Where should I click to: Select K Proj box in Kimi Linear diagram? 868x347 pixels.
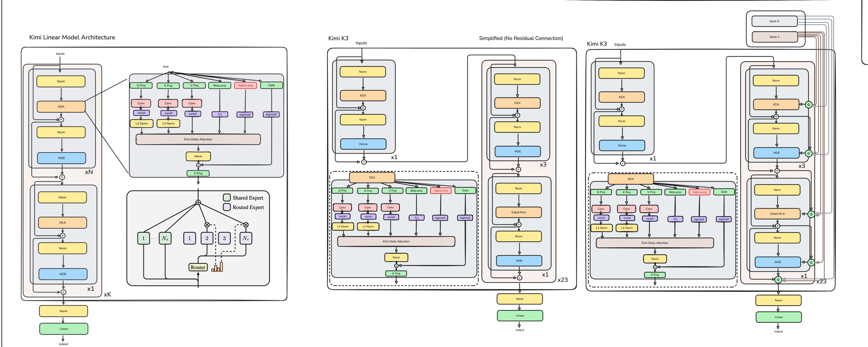168,86
